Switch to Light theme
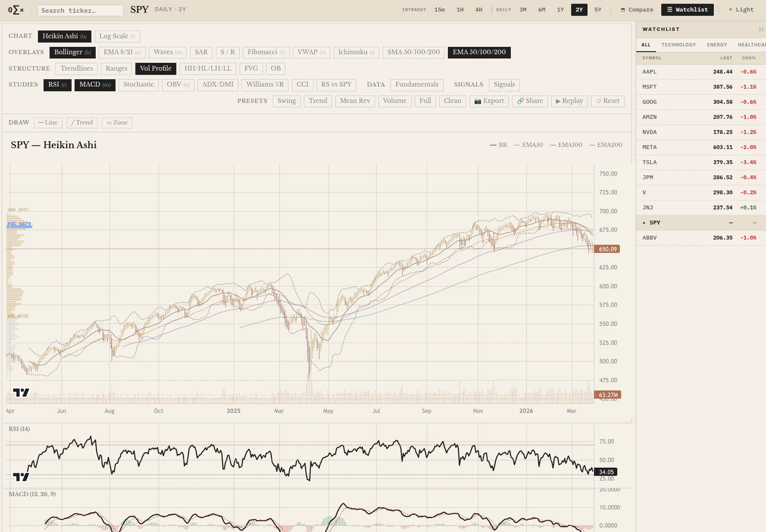 tap(741, 10)
